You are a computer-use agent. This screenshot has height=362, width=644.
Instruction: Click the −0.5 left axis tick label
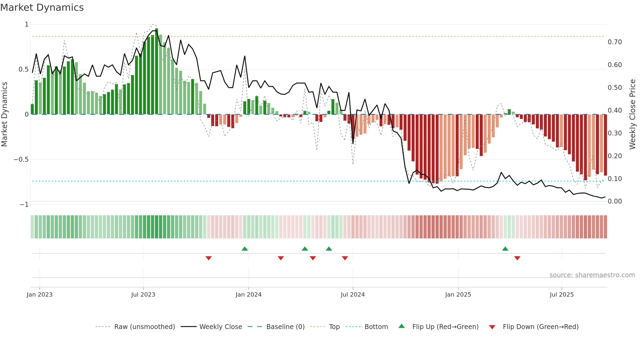(21, 160)
